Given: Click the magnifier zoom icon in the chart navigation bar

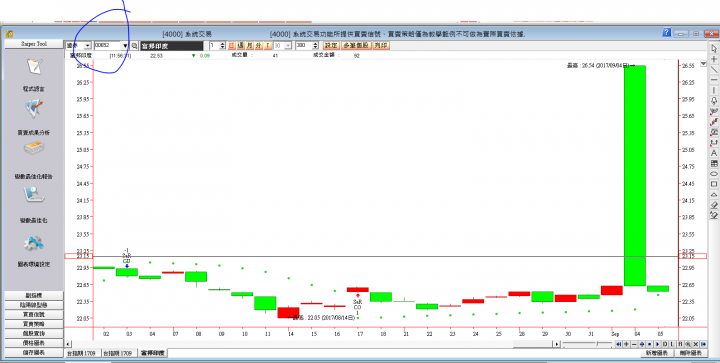Looking at the screenshot, I should coord(688,344).
